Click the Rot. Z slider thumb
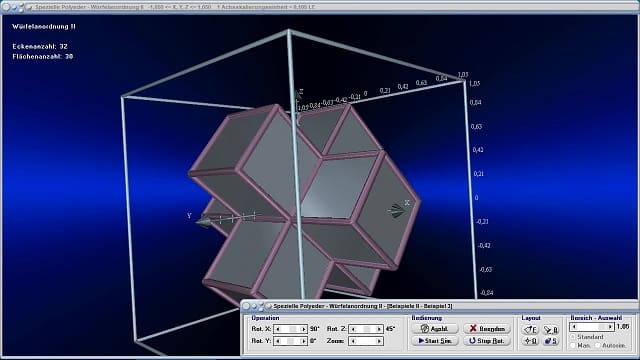This screenshot has height=360, width=640. coord(367,329)
